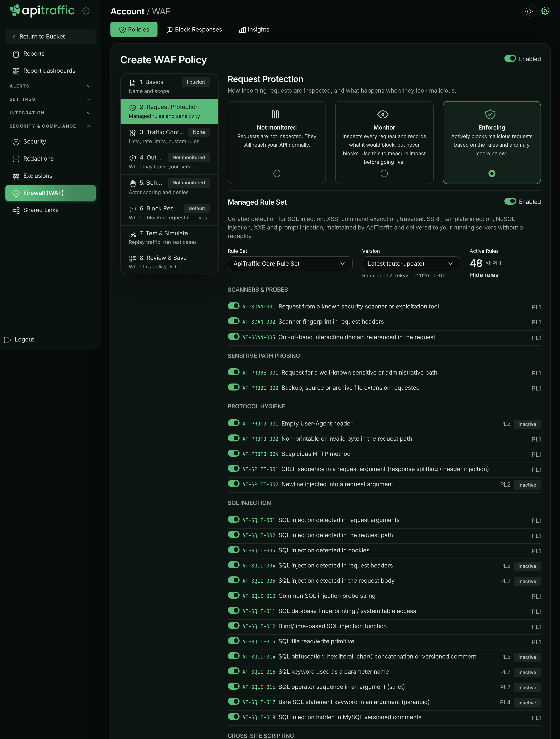The height and width of the screenshot is (739, 560).
Task: Click the Redactions braces icon
Action: pyautogui.click(x=16, y=159)
